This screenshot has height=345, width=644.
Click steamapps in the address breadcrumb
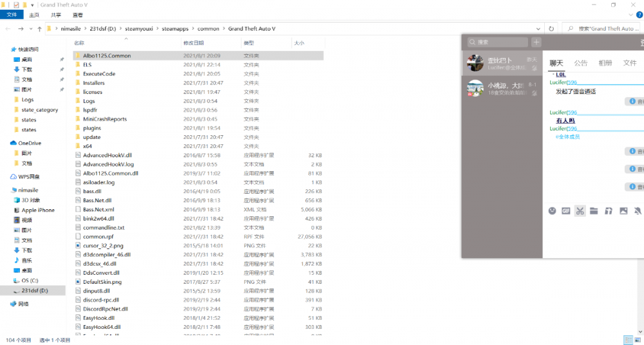175,29
